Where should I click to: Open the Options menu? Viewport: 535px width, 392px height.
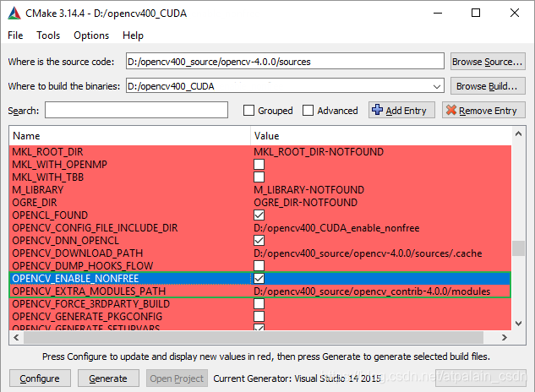tap(91, 35)
